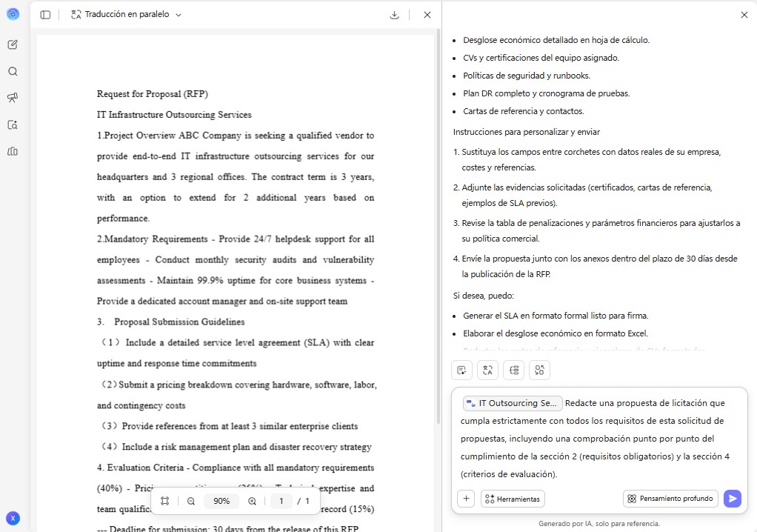The height and width of the screenshot is (532, 757).
Task: Click the IT Outsourcing Se... attached file chip
Action: pos(513,403)
